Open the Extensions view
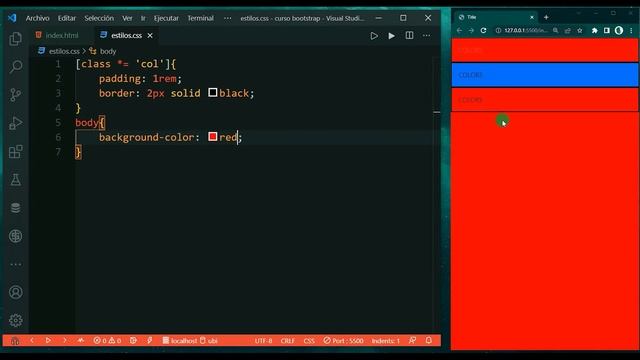 tap(16, 151)
